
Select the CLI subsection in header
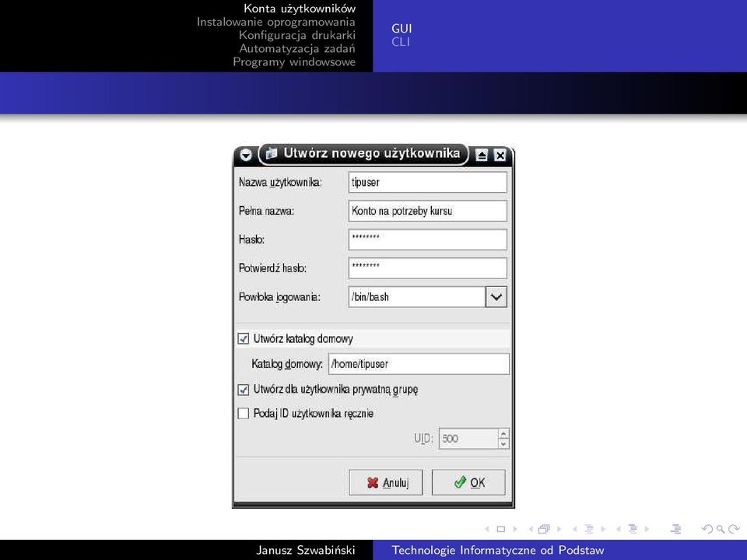401,42
